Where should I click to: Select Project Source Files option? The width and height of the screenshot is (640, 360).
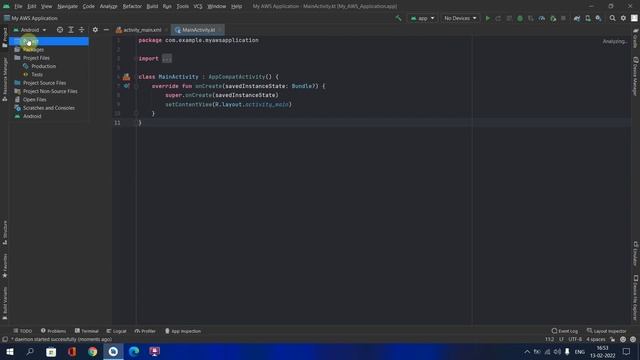[49, 83]
